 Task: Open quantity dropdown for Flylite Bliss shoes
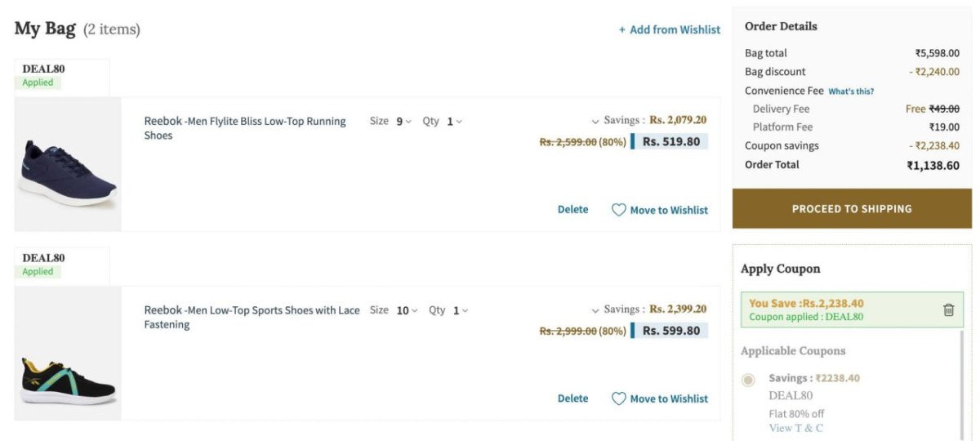click(454, 122)
